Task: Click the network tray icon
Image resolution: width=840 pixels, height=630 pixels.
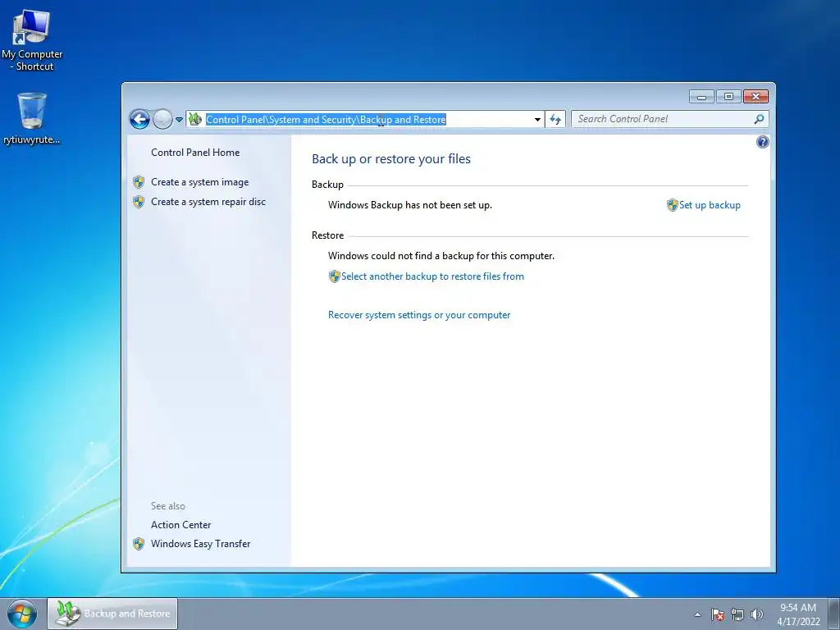Action: [x=737, y=614]
